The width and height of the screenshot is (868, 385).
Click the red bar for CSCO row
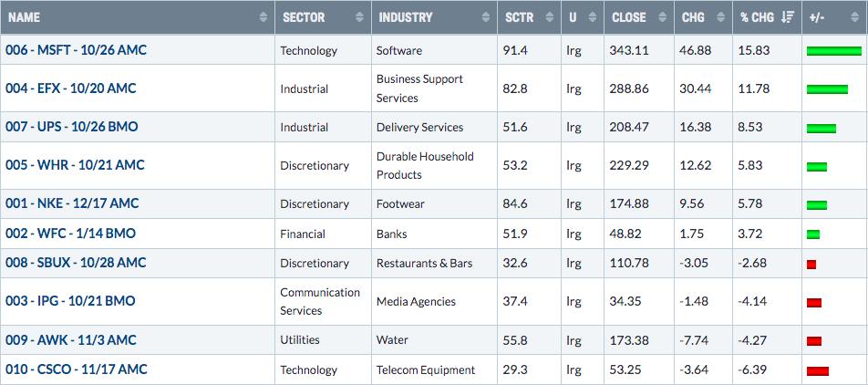pos(818,371)
